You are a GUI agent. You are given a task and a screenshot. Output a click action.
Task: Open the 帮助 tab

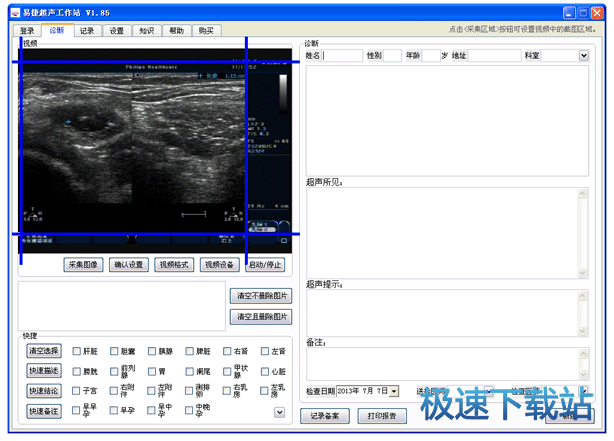(x=177, y=31)
